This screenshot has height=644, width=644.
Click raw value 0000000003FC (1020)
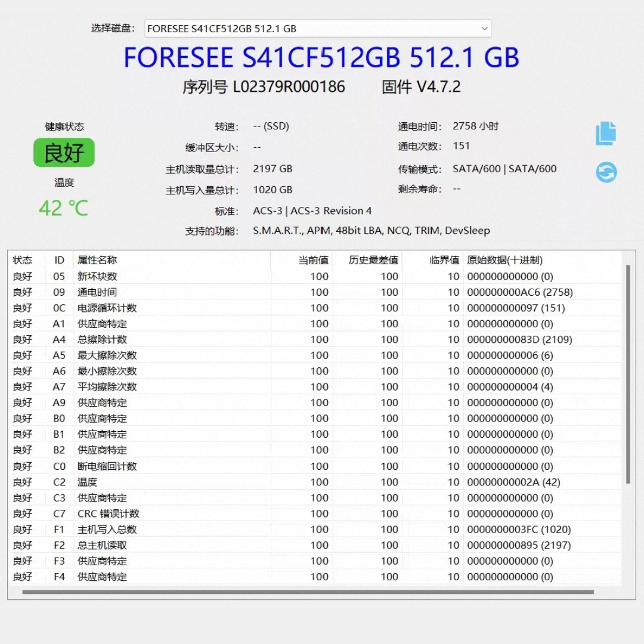point(519,530)
